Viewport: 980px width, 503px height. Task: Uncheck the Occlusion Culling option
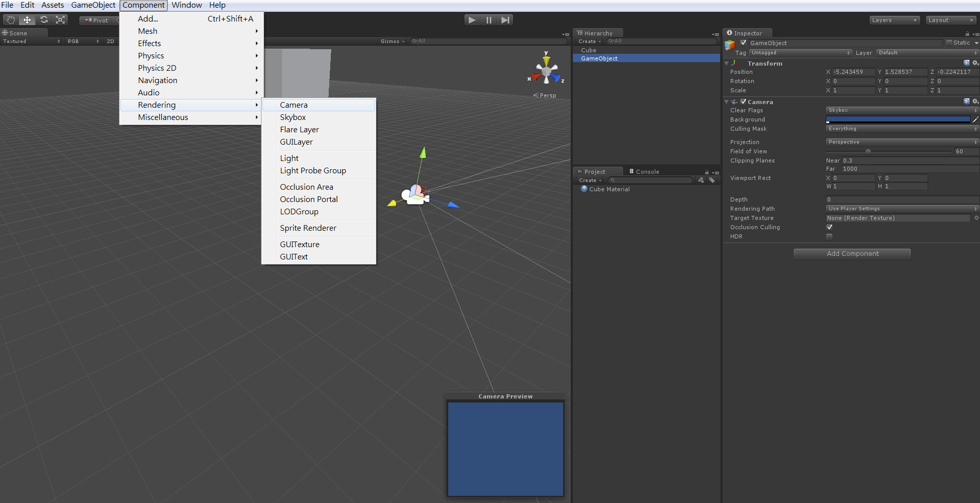829,227
